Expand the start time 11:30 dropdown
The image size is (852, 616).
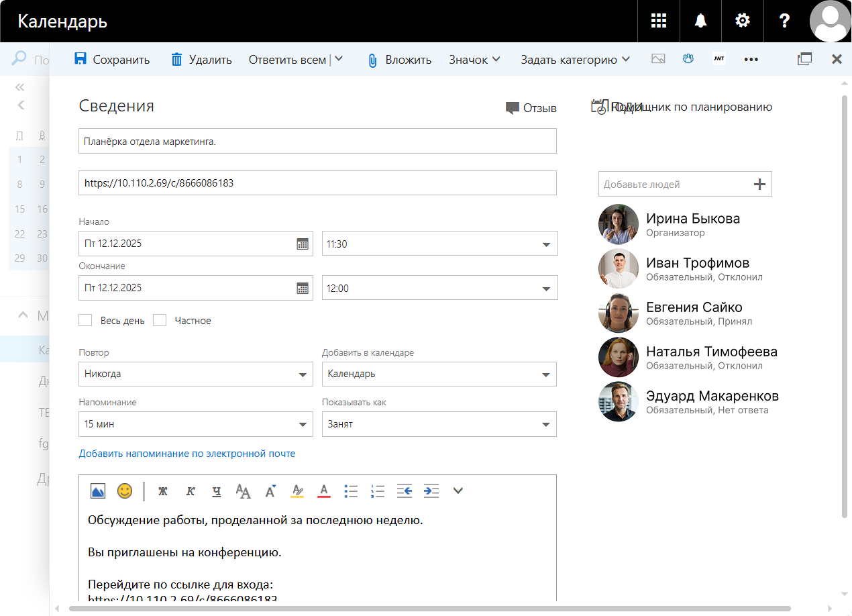(547, 244)
